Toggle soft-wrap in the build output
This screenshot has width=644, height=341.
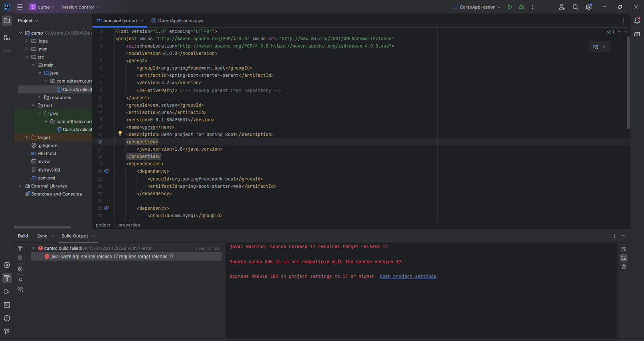point(624,249)
